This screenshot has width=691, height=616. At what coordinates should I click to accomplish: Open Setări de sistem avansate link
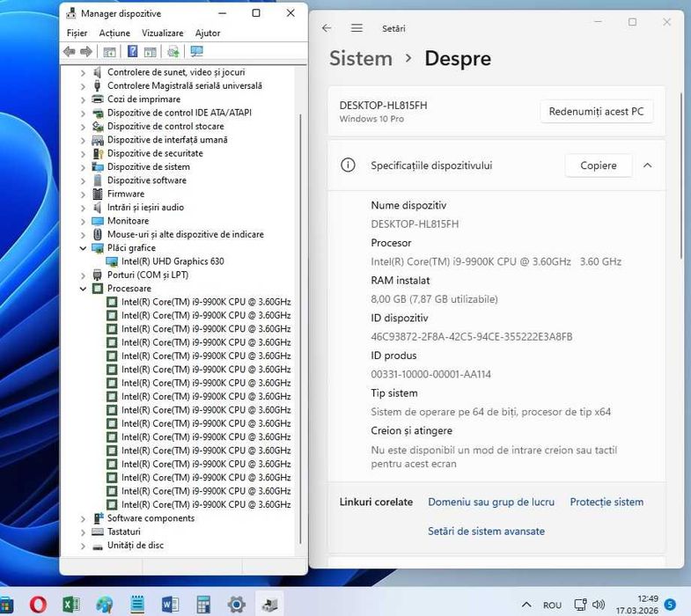[x=486, y=532]
